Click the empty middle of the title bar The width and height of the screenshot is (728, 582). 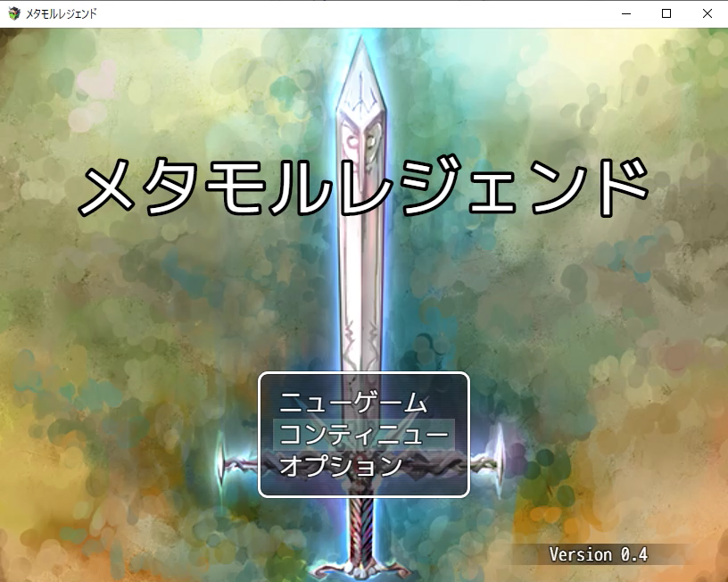pyautogui.click(x=357, y=13)
